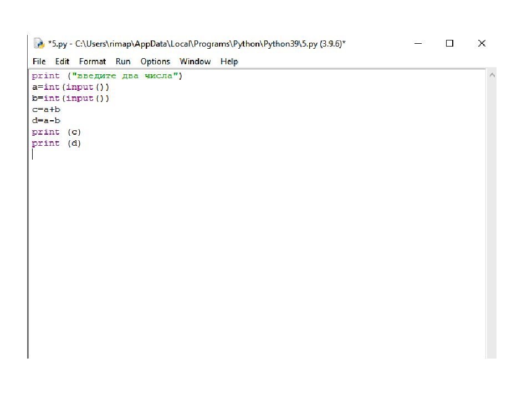Image resolution: width=532 pixels, height=399 pixels.
Task: Click the line c=a+b
Action: tap(46, 110)
